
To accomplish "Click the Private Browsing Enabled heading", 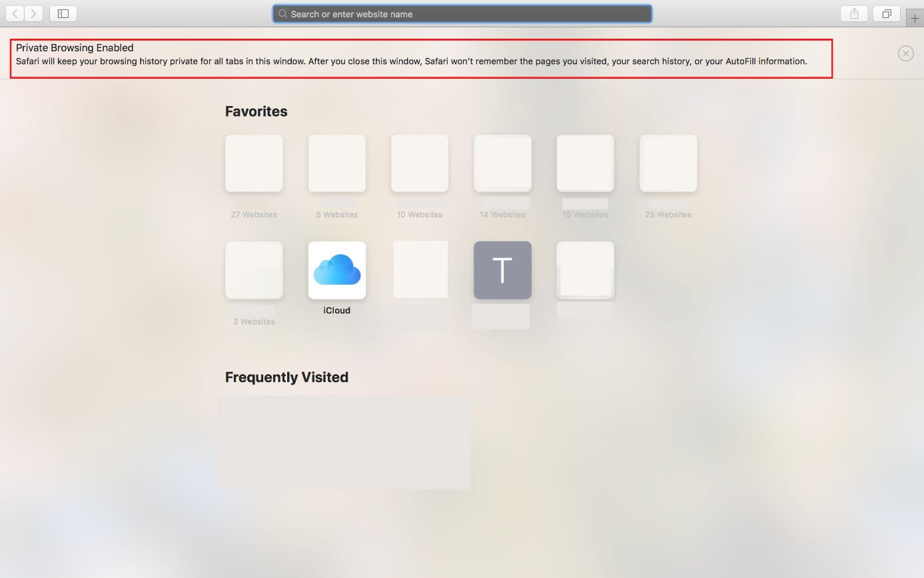I will (x=75, y=48).
